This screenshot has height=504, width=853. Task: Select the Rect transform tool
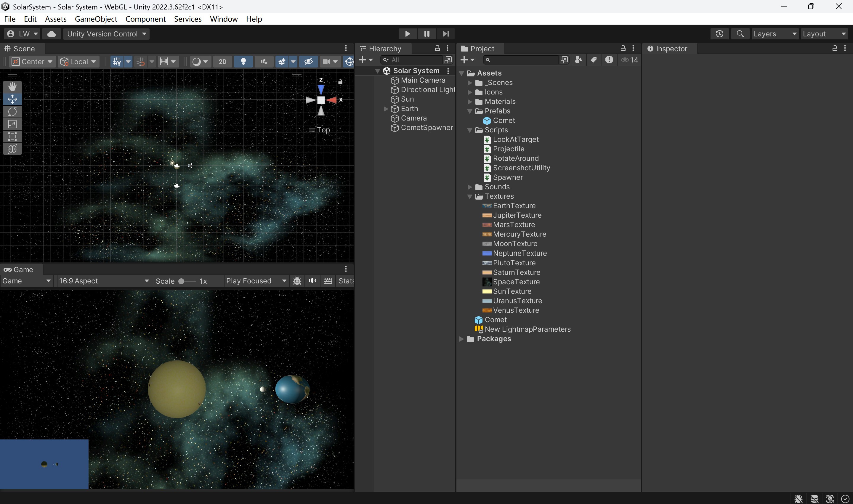(x=12, y=137)
